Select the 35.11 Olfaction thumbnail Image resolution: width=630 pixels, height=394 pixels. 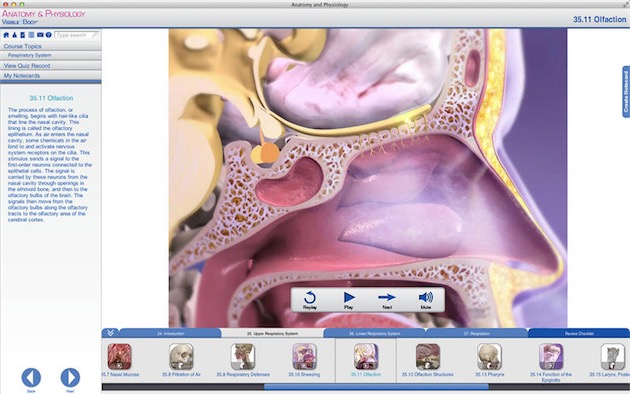366,357
